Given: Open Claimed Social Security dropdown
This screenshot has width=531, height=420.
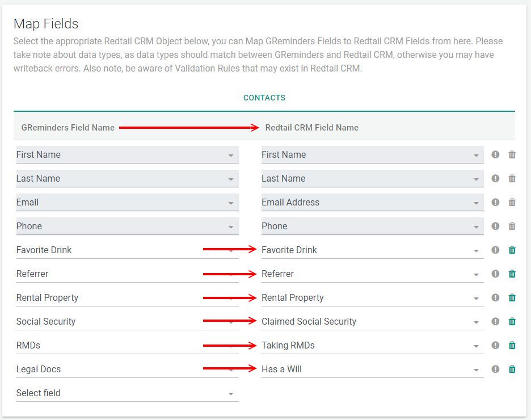Looking at the screenshot, I should (373, 321).
